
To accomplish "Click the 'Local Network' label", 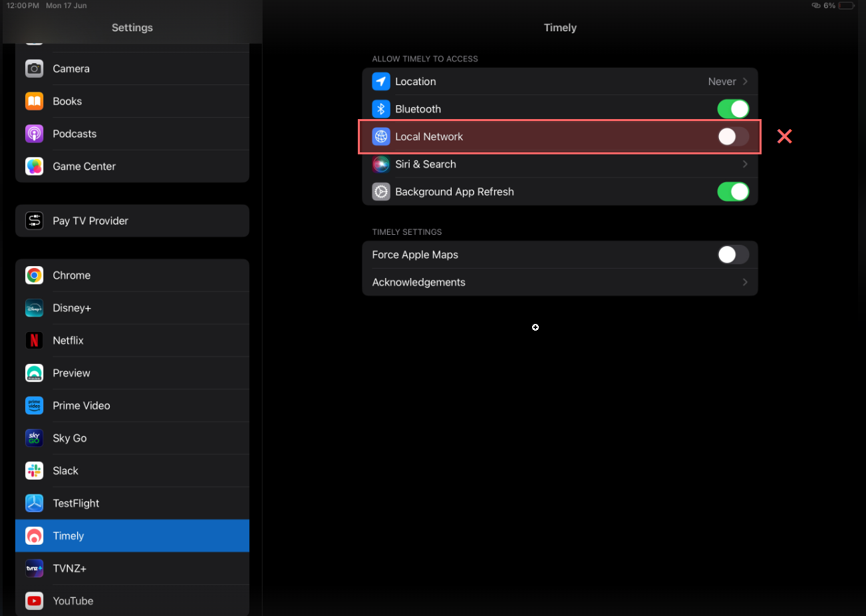I will (x=429, y=137).
